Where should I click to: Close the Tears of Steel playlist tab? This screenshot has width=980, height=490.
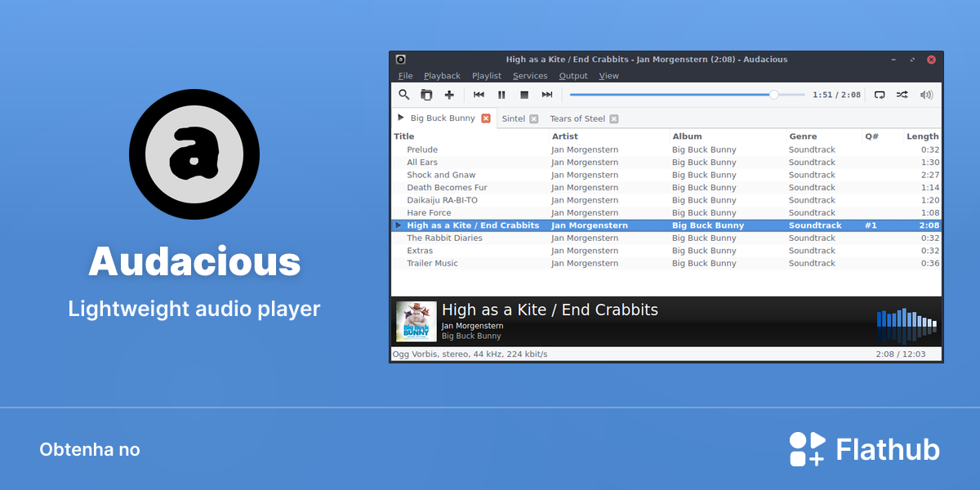(614, 119)
